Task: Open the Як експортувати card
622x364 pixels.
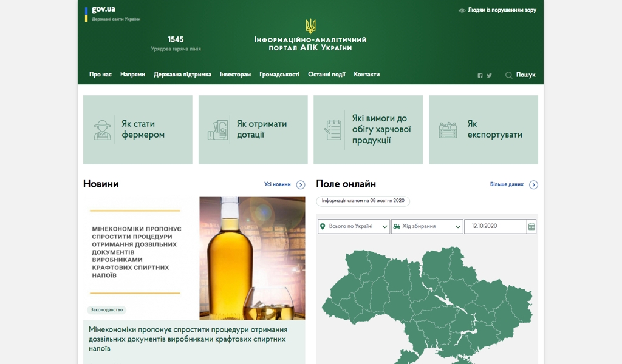Action: (x=484, y=130)
